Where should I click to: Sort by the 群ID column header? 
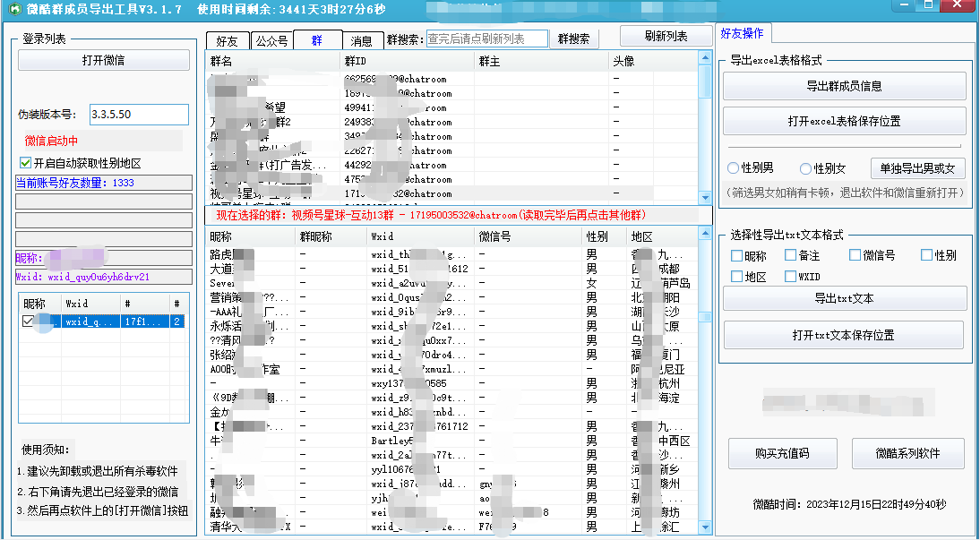(408, 61)
